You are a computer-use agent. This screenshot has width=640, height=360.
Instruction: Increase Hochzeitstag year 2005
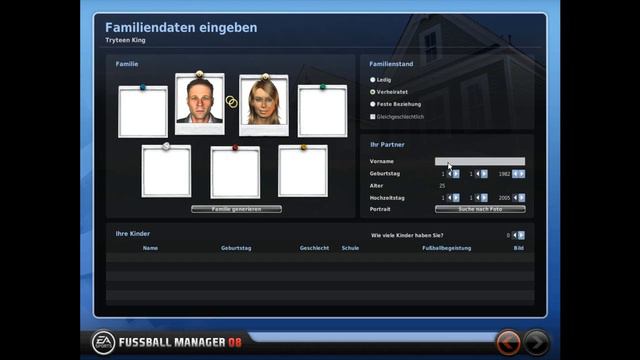tap(522, 198)
